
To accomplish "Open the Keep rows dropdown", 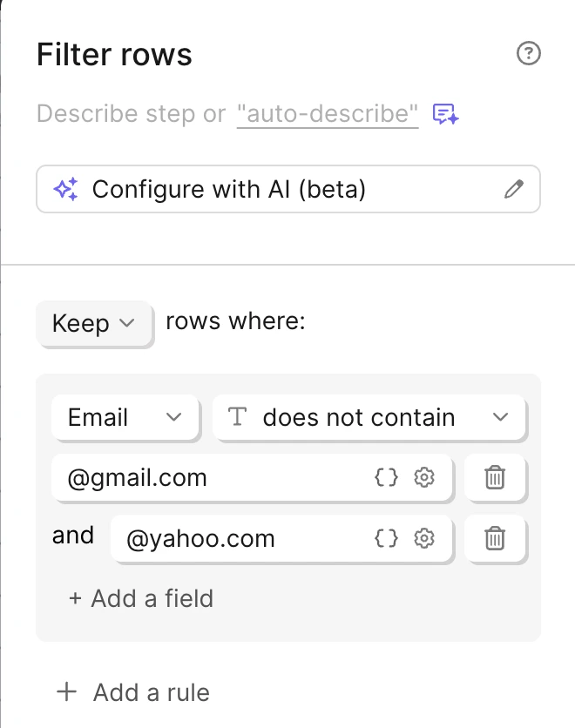I will [x=94, y=324].
